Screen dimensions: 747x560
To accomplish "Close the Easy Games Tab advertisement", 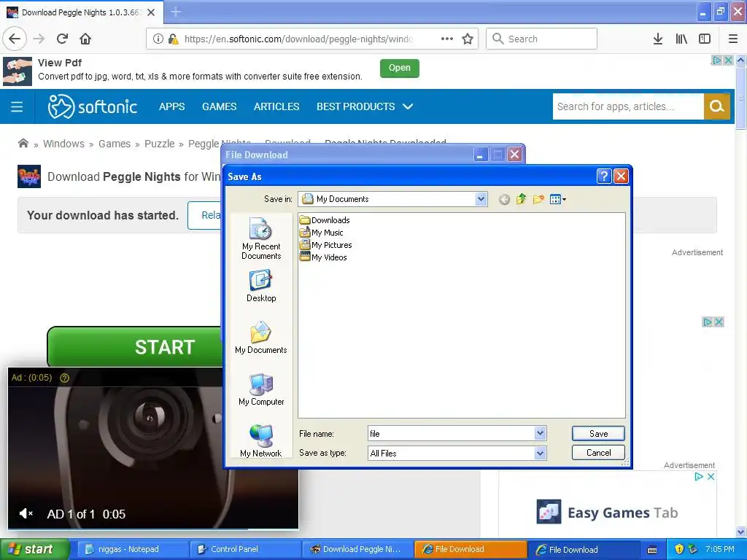I will tap(711, 477).
